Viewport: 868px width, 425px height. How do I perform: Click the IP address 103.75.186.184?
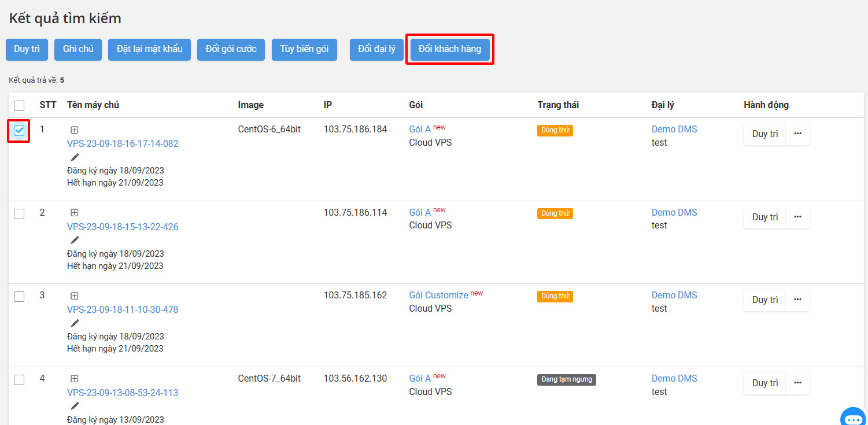pos(355,130)
